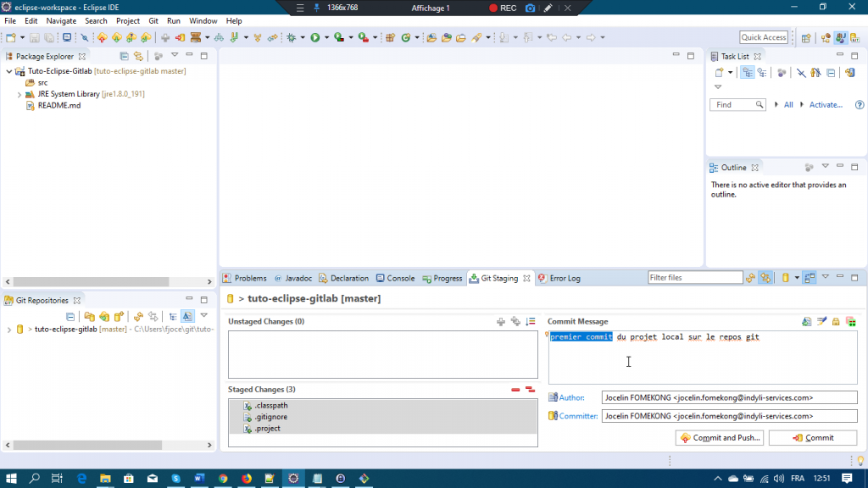868x488 pixels.
Task: Toggle Add Signed-off-by icon
Action: tap(821, 321)
